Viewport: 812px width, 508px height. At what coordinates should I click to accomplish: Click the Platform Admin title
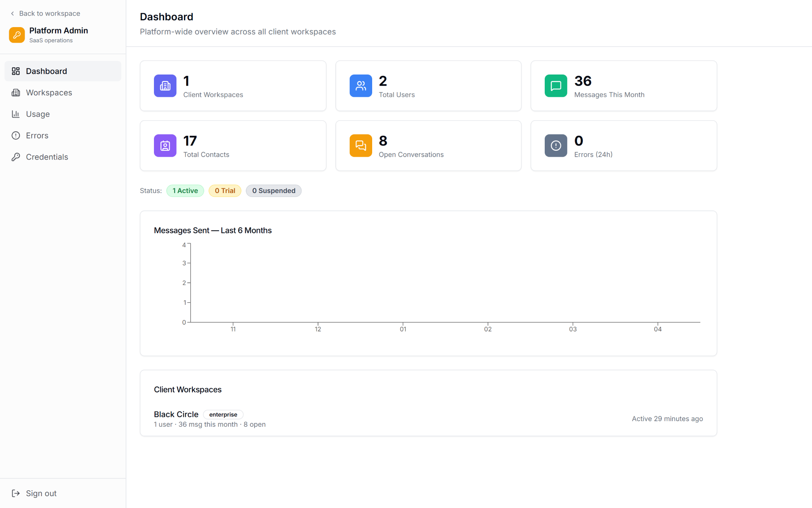coord(59,30)
